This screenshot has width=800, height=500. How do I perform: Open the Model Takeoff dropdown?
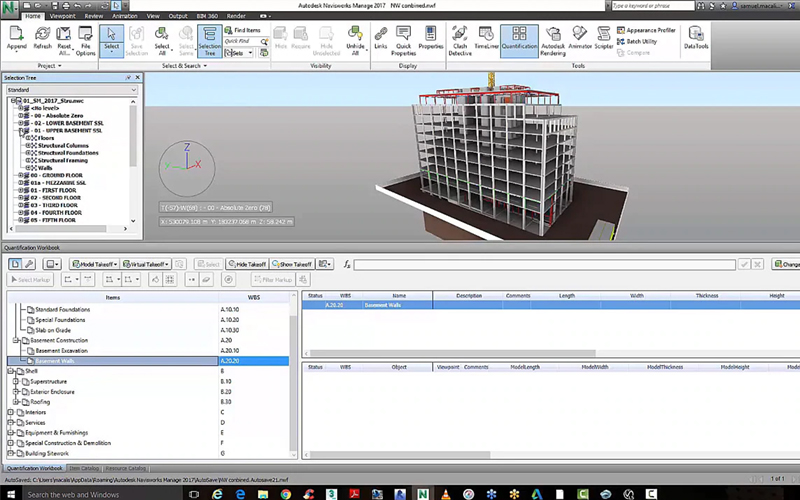pos(94,264)
